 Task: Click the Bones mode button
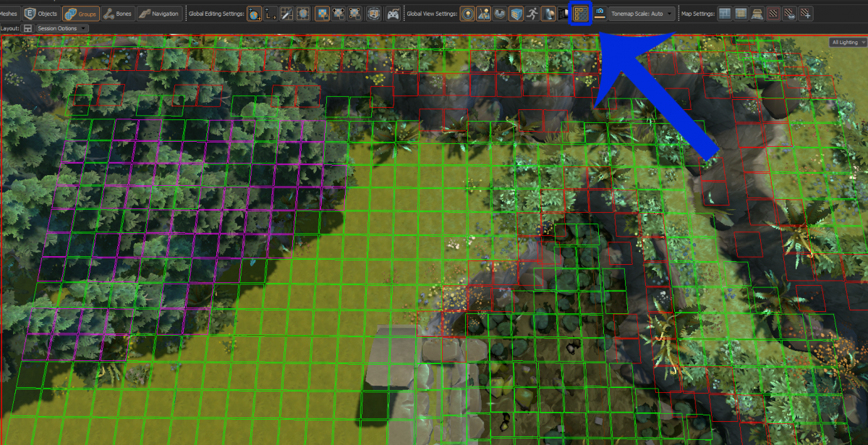[117, 13]
